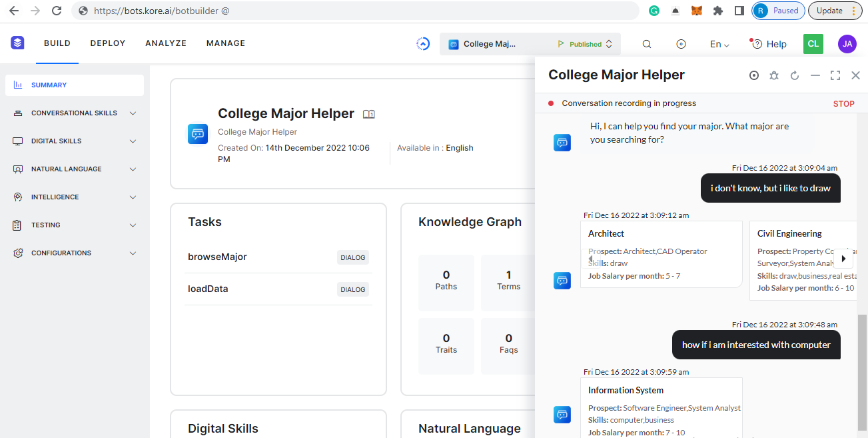868x438 pixels.
Task: Open the En language dropdown
Action: point(719,43)
